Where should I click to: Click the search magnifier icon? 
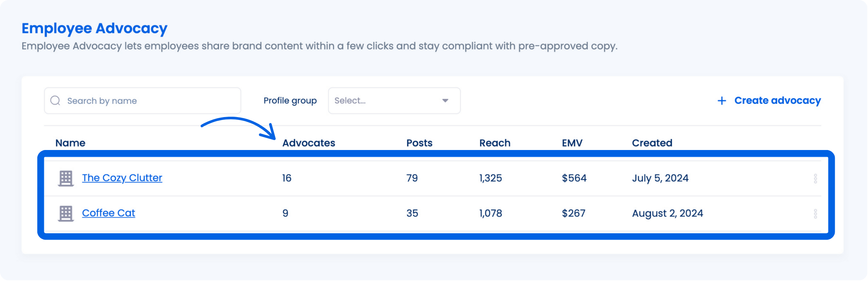[x=55, y=101]
